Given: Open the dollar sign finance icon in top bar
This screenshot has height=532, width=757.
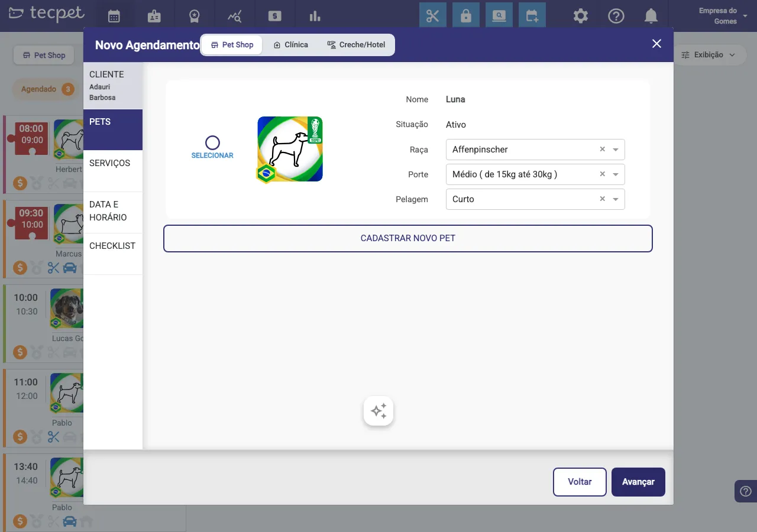Looking at the screenshot, I should [274, 16].
